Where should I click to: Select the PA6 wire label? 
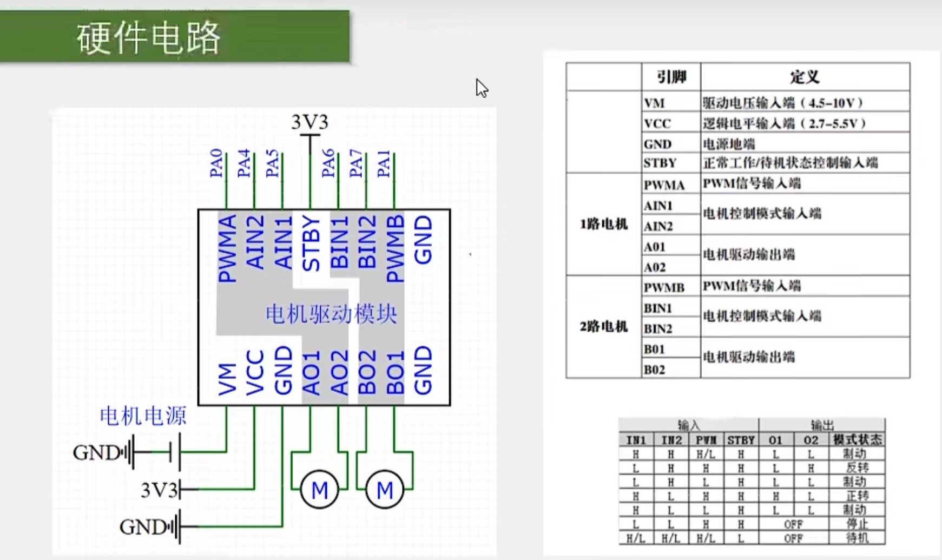(x=328, y=163)
